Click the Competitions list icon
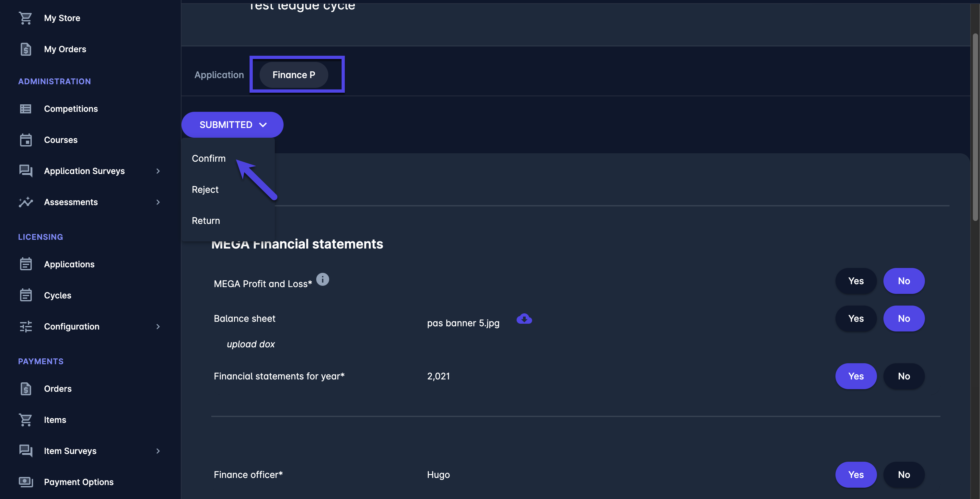Image resolution: width=980 pixels, height=499 pixels. [x=26, y=109]
